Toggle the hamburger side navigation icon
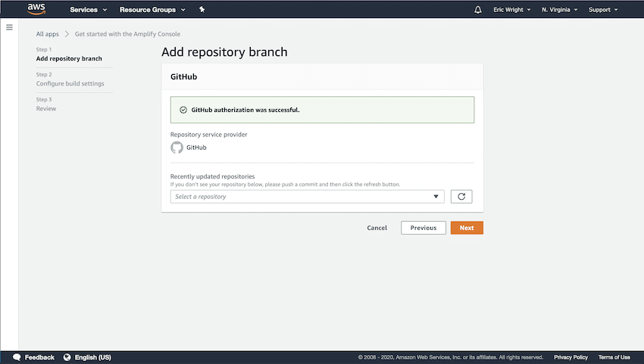Image resolution: width=644 pixels, height=364 pixels. [x=9, y=27]
